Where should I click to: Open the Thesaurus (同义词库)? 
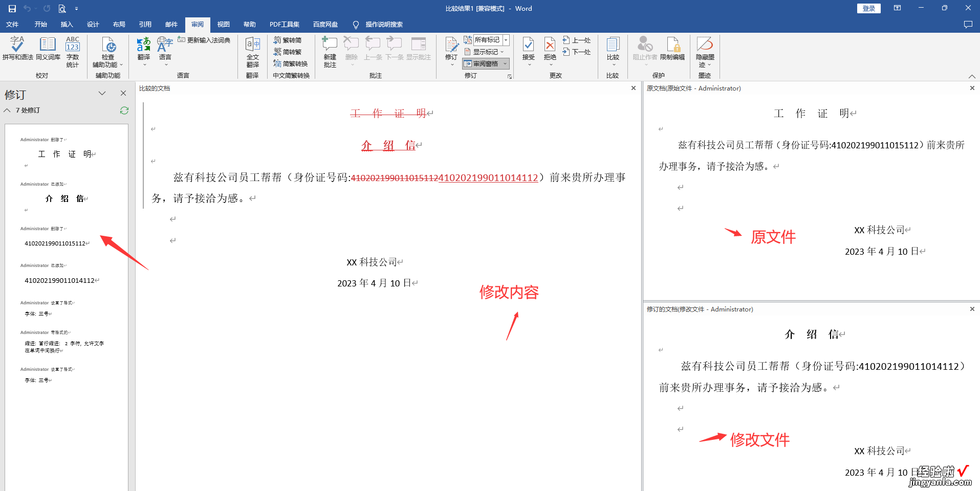(48, 49)
